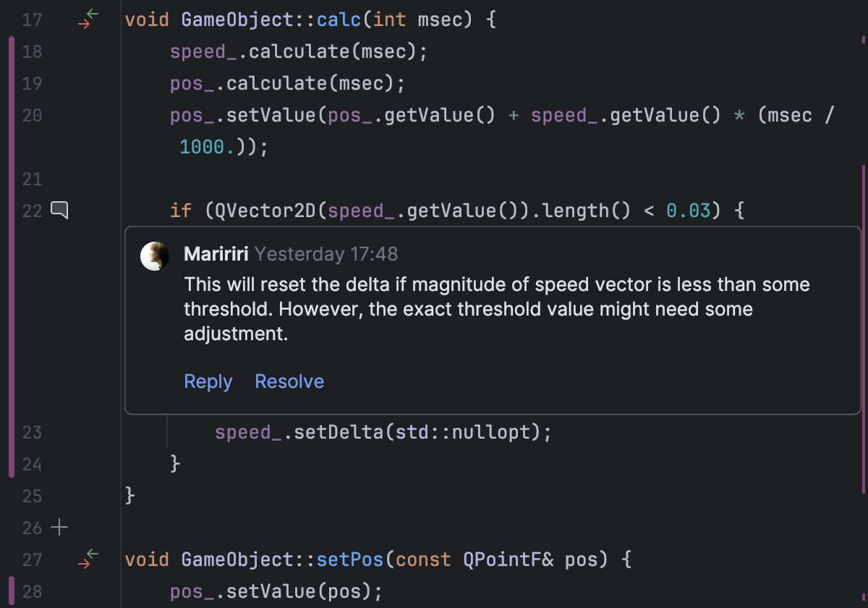Click the navigation arrows gutter icon beside GameObject::calc
Image resolution: width=868 pixels, height=608 pixels.
click(88, 19)
